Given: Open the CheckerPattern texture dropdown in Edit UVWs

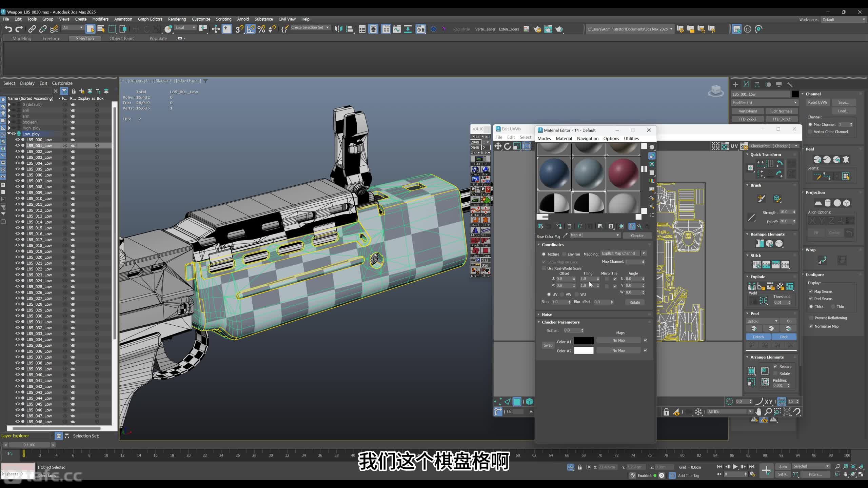Looking at the screenshot, I should click(774, 146).
